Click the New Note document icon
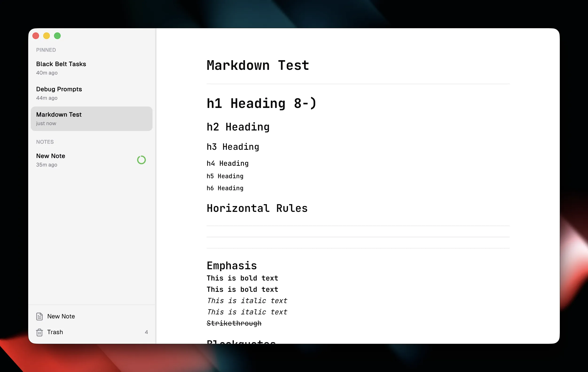Screen dimensions: 588x372 coord(39,316)
